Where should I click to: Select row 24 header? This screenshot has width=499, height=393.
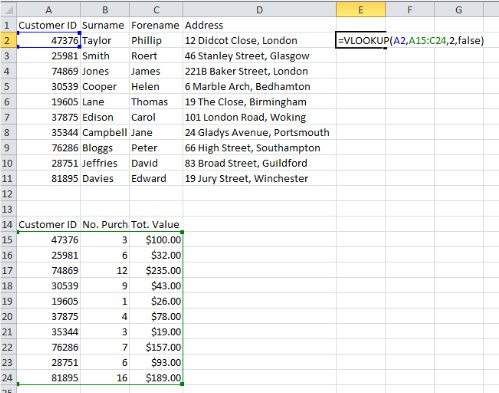pyautogui.click(x=8, y=378)
